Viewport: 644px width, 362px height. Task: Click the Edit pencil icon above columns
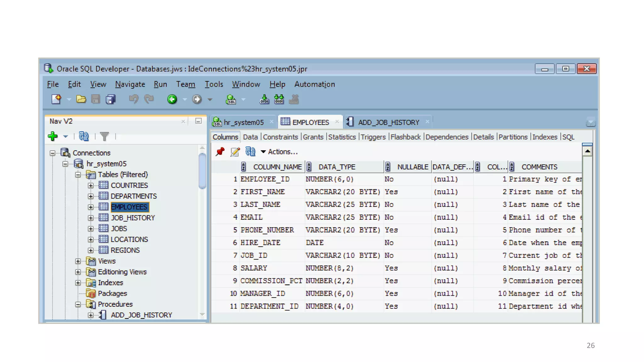(x=235, y=152)
